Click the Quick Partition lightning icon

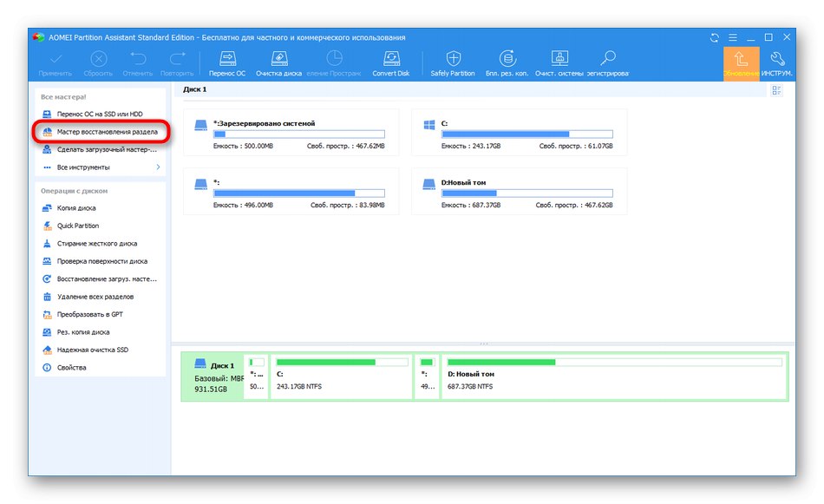tap(47, 226)
